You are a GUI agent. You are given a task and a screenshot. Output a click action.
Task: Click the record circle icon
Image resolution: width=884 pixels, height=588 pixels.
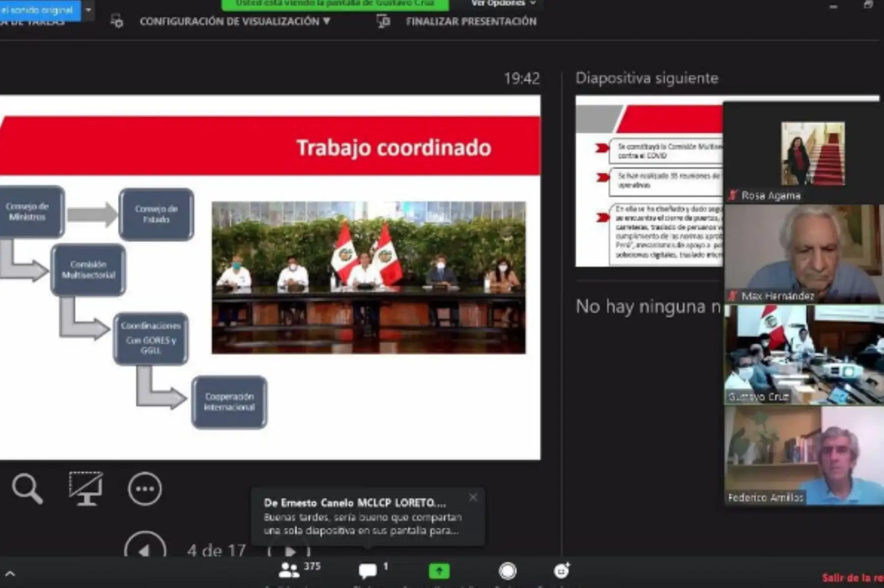[508, 571]
